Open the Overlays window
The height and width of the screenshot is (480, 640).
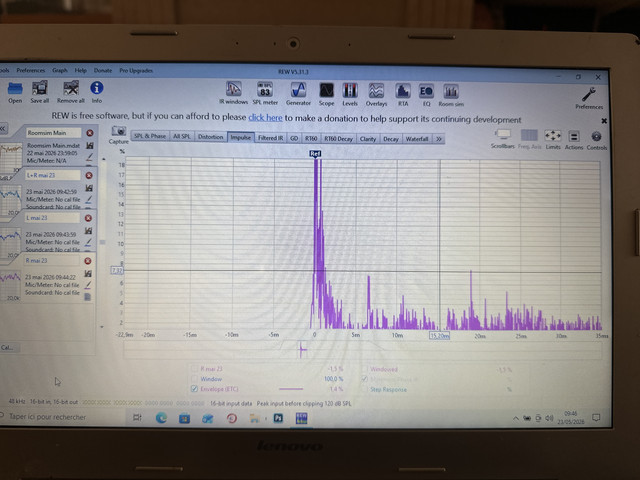pos(376,95)
